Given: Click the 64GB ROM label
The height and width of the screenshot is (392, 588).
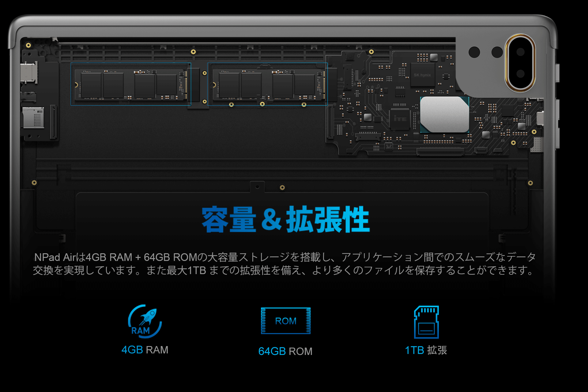Looking at the screenshot, I should (285, 351).
